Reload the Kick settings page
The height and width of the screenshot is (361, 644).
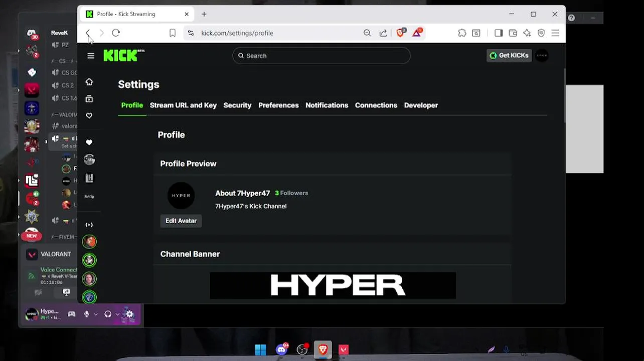point(116,33)
